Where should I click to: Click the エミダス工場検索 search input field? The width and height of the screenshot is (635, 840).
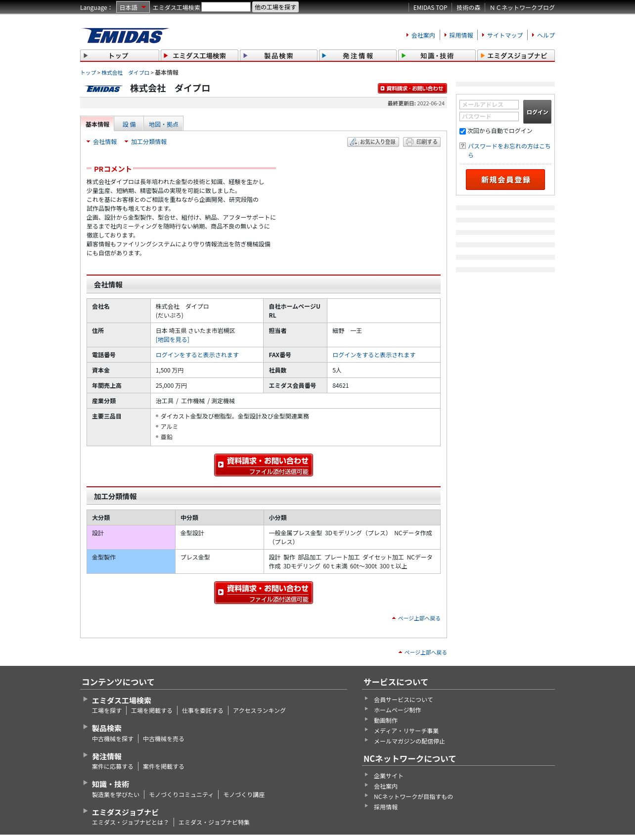226,7
